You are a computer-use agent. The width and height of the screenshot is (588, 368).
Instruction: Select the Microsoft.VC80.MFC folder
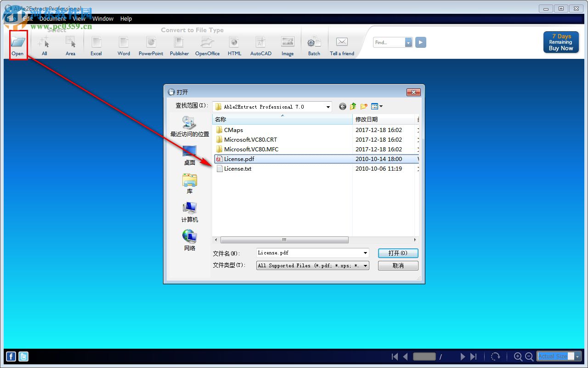(251, 149)
